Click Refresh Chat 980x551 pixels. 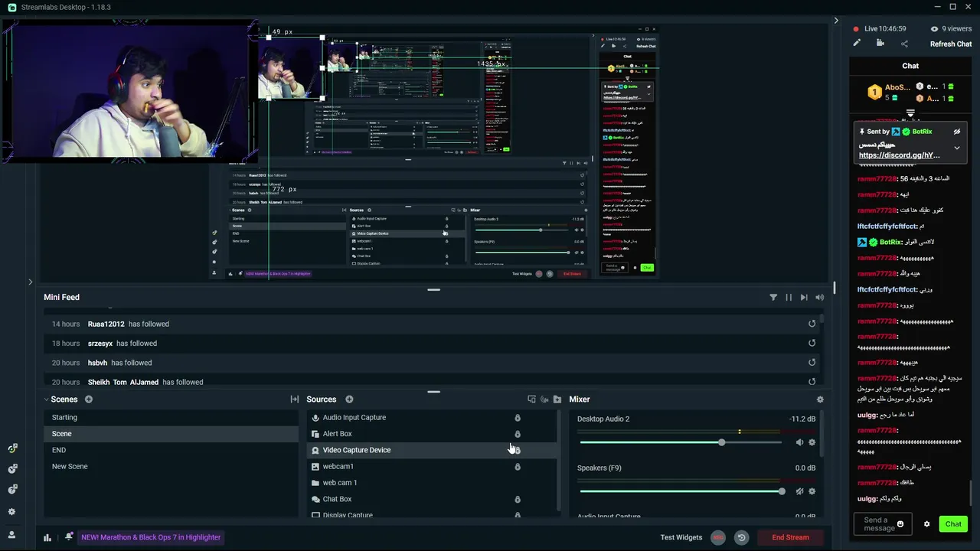click(951, 44)
